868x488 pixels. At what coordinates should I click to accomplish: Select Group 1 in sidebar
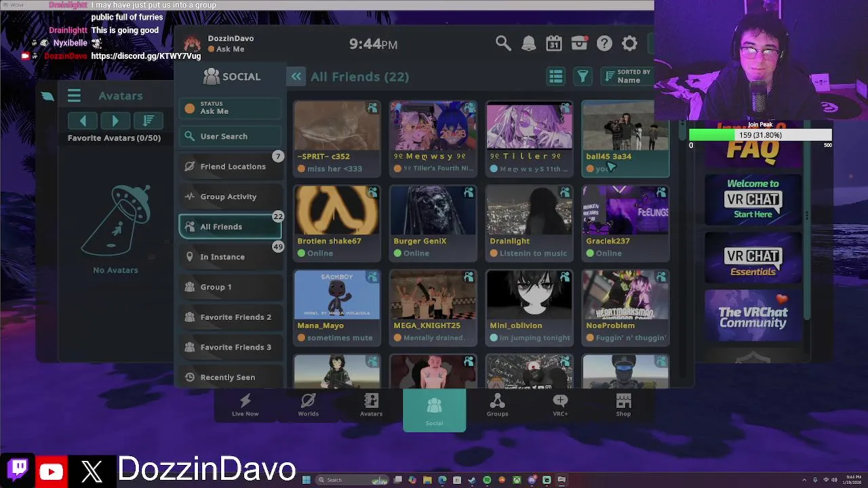[x=231, y=287]
